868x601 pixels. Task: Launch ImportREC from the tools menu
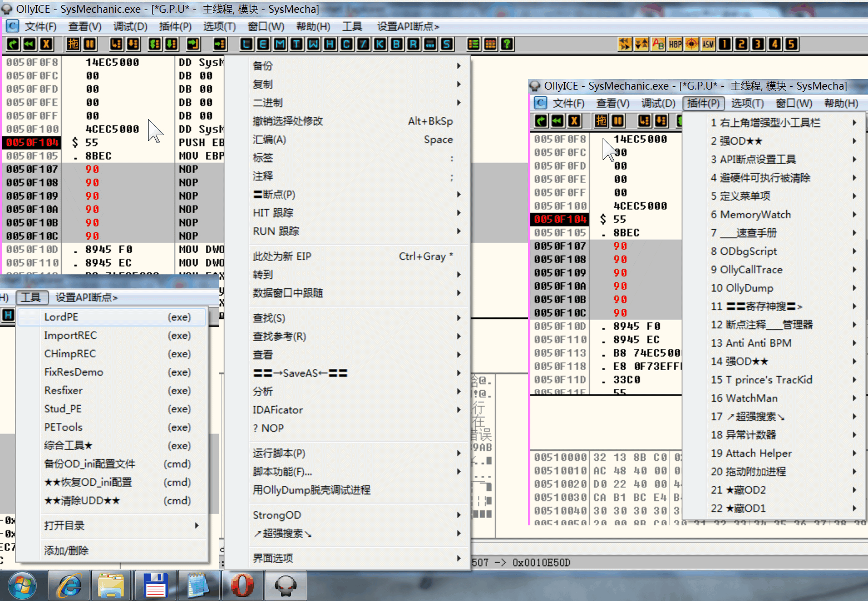coord(112,335)
